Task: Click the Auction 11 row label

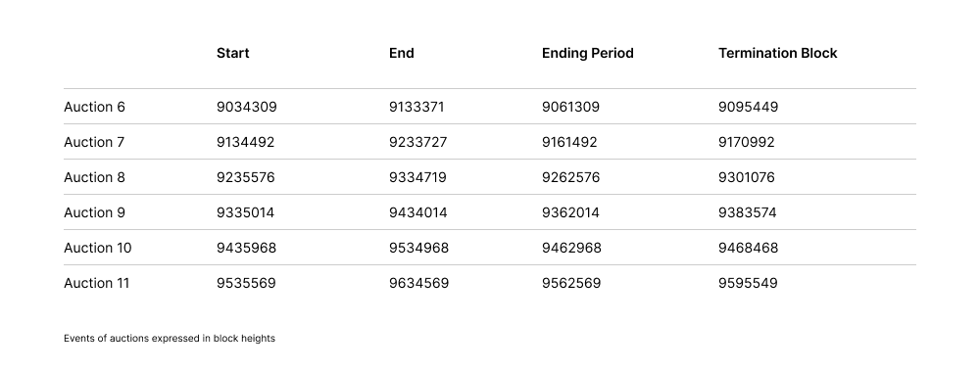Action: (x=96, y=283)
